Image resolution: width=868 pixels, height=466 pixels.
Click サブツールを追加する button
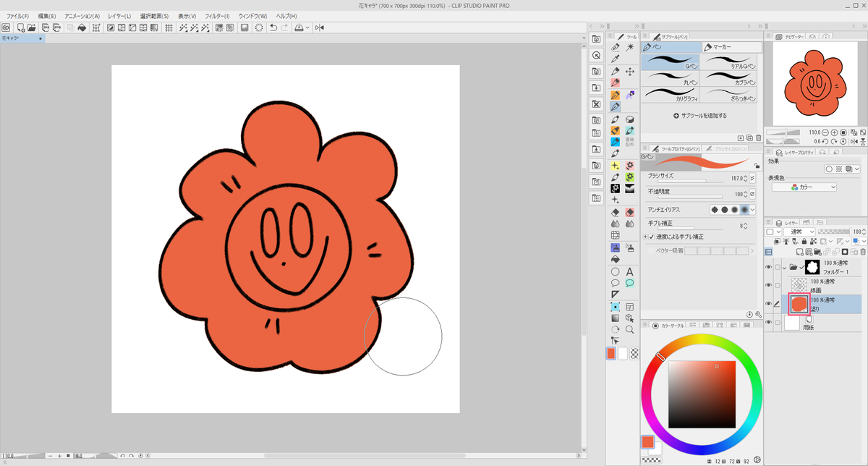[700, 115]
